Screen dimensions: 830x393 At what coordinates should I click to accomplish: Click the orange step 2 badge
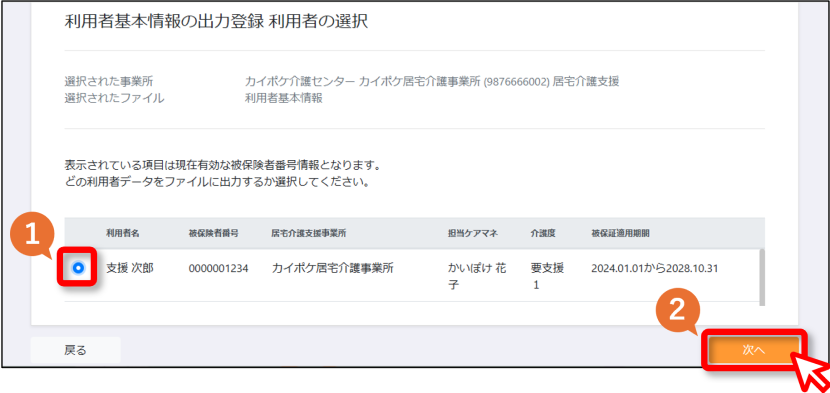[x=678, y=311]
